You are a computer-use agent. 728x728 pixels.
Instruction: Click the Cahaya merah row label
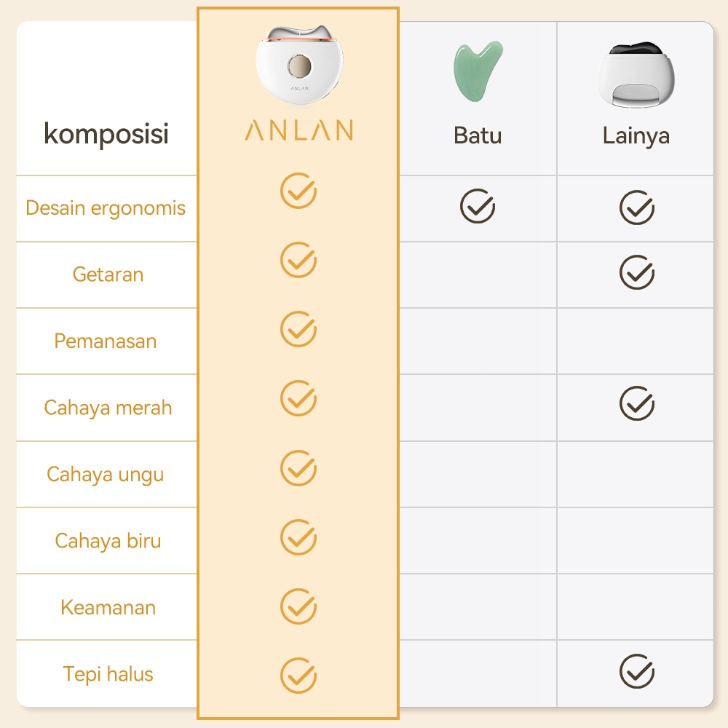[108, 408]
